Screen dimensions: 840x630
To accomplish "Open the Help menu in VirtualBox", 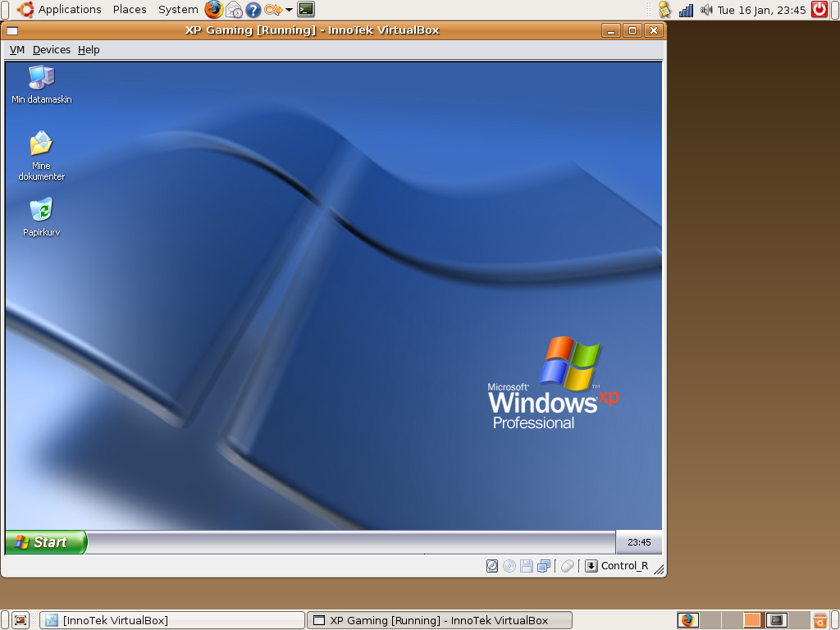I will point(89,50).
